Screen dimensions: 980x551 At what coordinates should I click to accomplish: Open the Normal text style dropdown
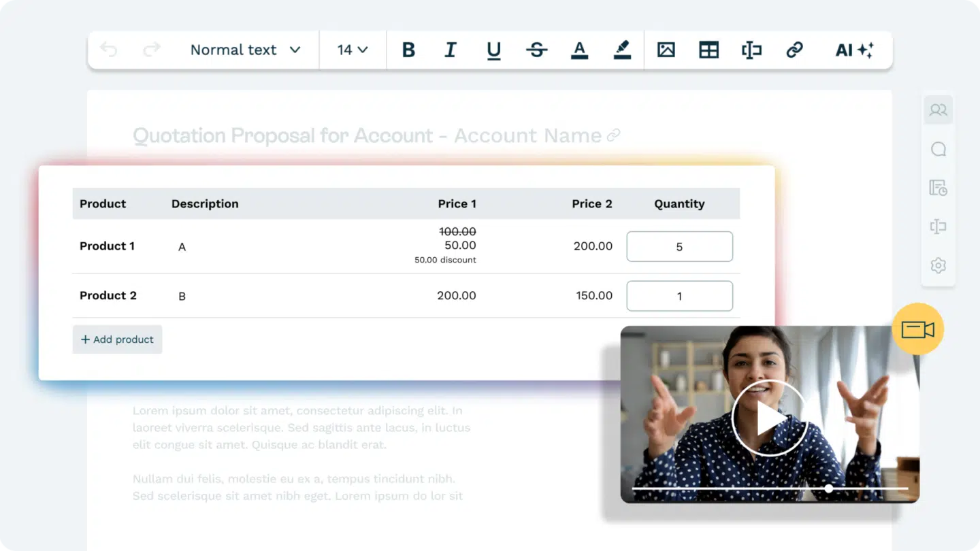click(x=245, y=50)
